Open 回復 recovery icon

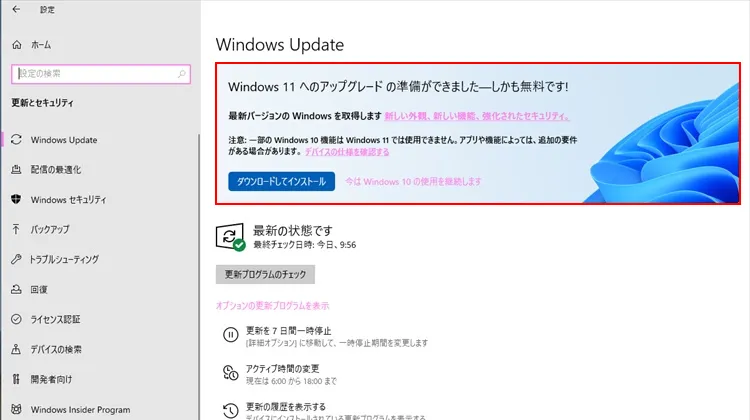coord(16,289)
